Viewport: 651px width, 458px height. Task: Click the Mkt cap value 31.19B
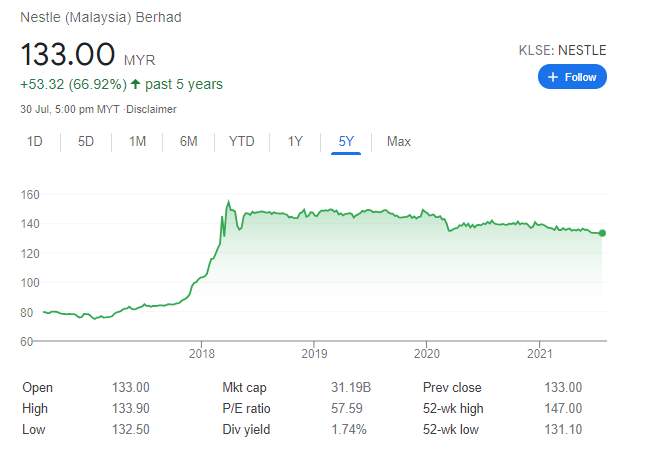pos(351,387)
